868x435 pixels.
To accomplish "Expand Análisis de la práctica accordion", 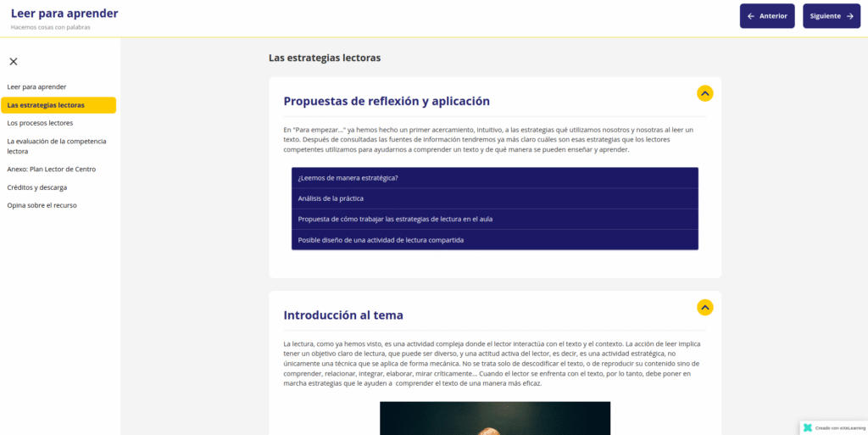I will pyautogui.click(x=494, y=198).
